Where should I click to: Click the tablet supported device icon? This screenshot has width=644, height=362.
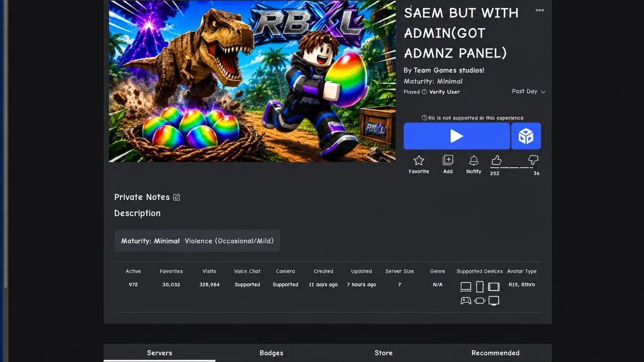pos(494,287)
